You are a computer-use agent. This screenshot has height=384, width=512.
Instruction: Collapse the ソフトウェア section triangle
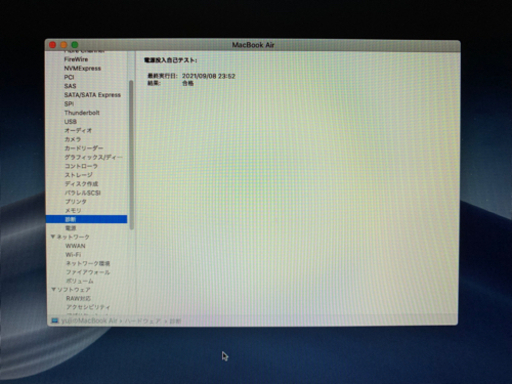point(53,289)
